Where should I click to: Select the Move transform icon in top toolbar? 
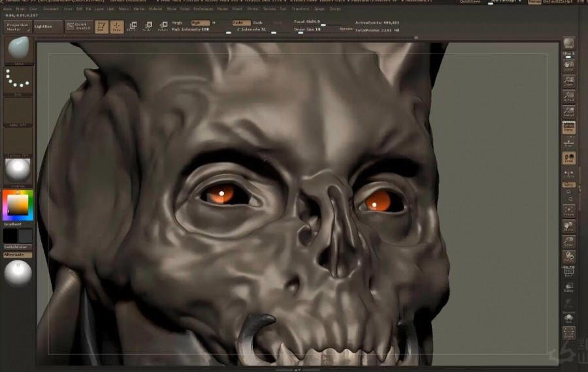[132, 27]
